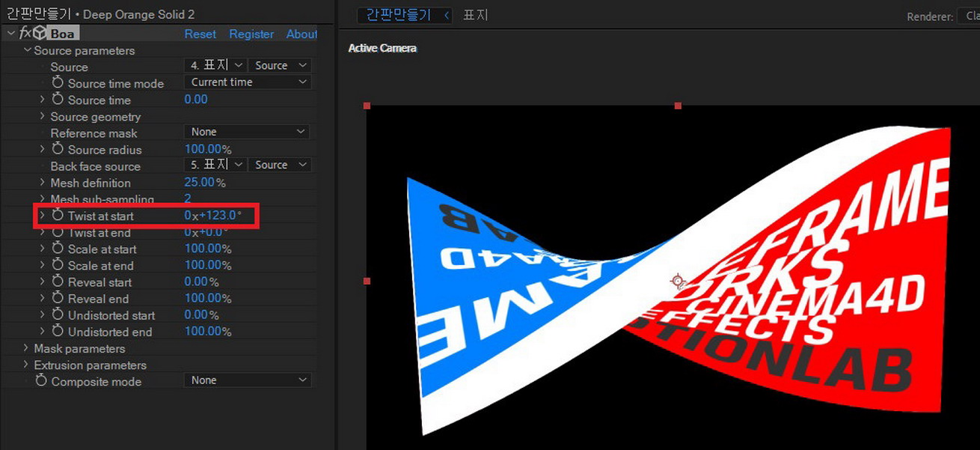Click the Twist at start value 0x+123.0°

pos(213,215)
